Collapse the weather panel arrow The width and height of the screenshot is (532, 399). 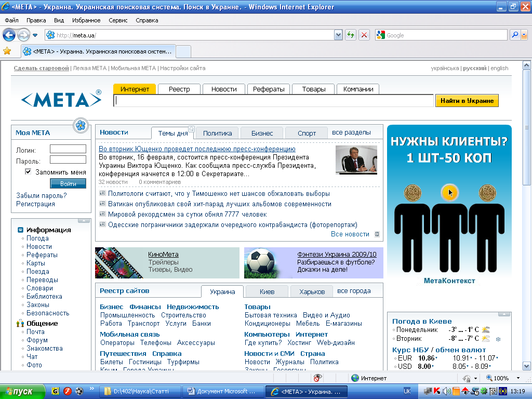click(504, 314)
